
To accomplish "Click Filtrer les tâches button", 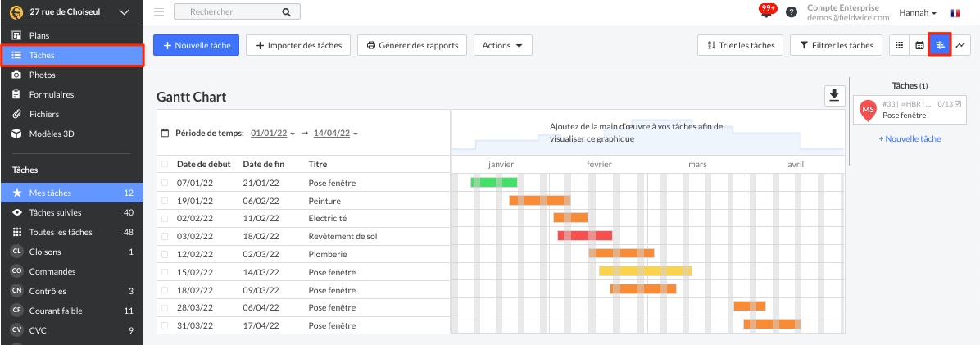I will click(x=837, y=45).
